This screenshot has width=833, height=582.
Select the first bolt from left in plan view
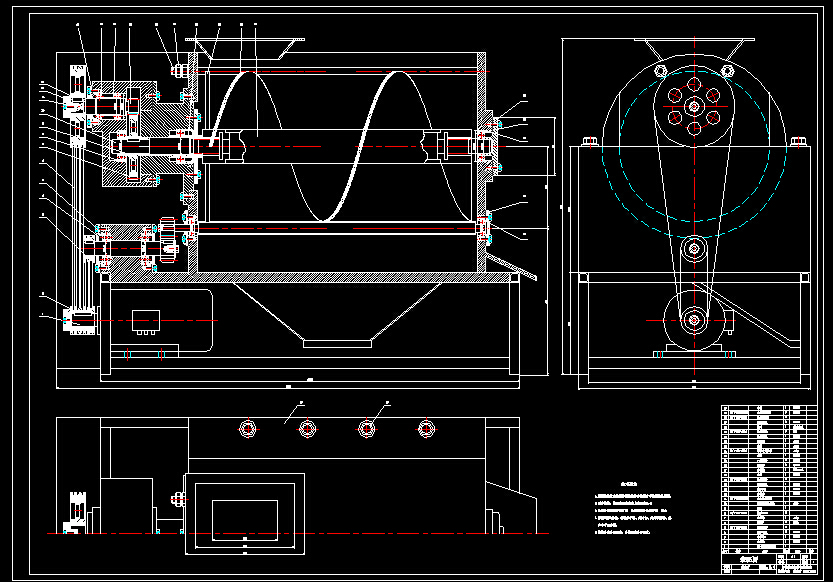pos(248,429)
